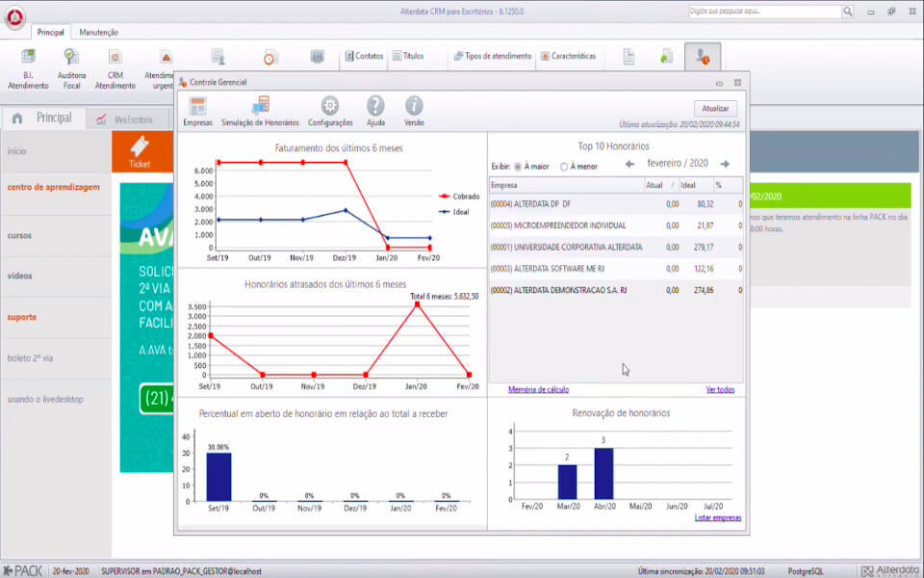
Task: Open the Meu Escritório tab
Action: tap(126, 119)
